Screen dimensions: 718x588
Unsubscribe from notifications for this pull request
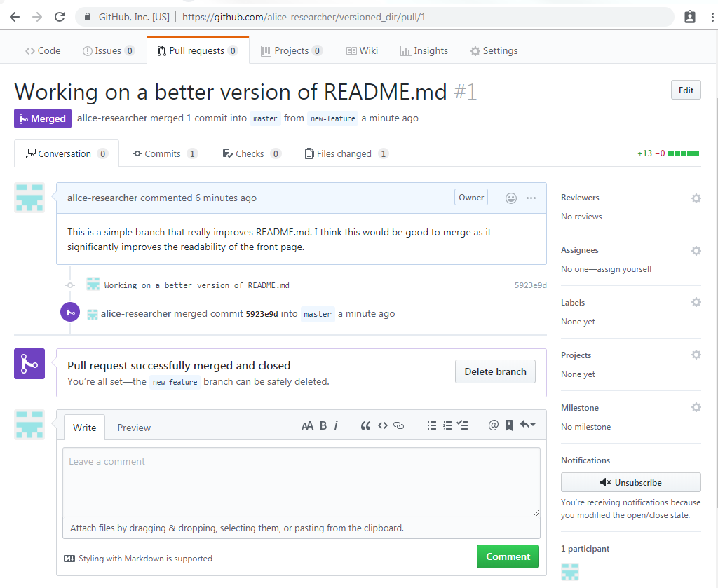pos(630,482)
